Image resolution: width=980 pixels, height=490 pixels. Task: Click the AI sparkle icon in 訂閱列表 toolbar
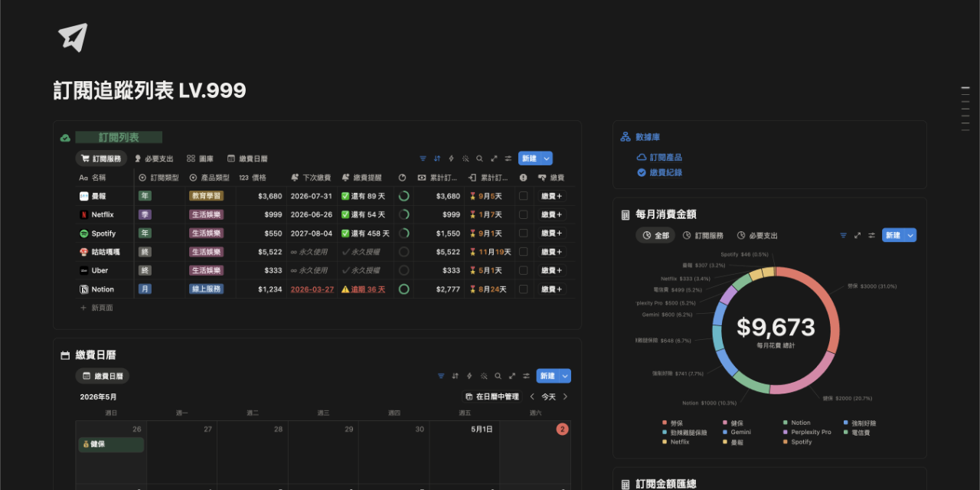pyautogui.click(x=465, y=158)
